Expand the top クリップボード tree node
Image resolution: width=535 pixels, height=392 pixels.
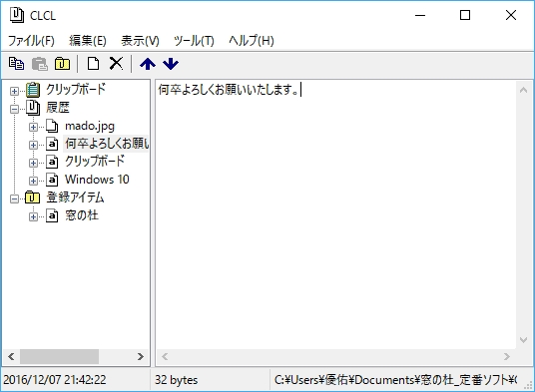point(14,91)
